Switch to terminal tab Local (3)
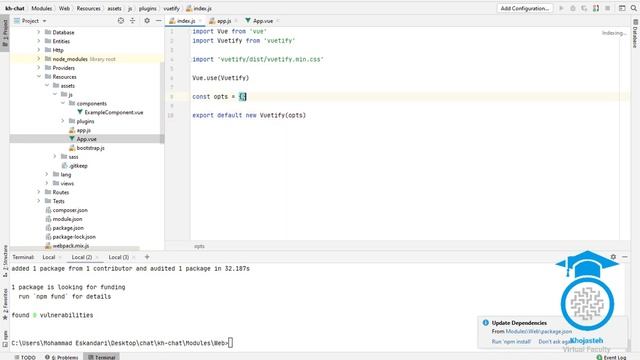 [x=118, y=257]
